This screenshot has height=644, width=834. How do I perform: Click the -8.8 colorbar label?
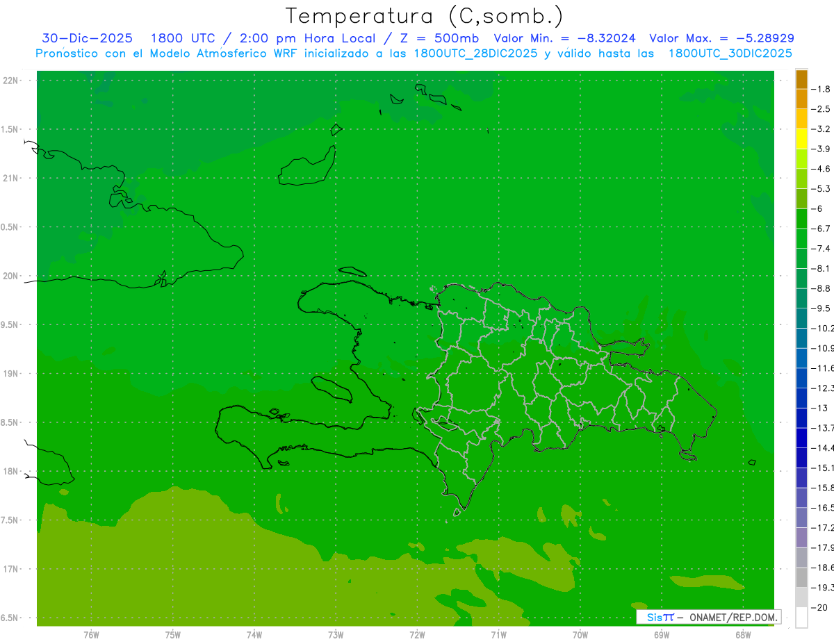(x=821, y=288)
